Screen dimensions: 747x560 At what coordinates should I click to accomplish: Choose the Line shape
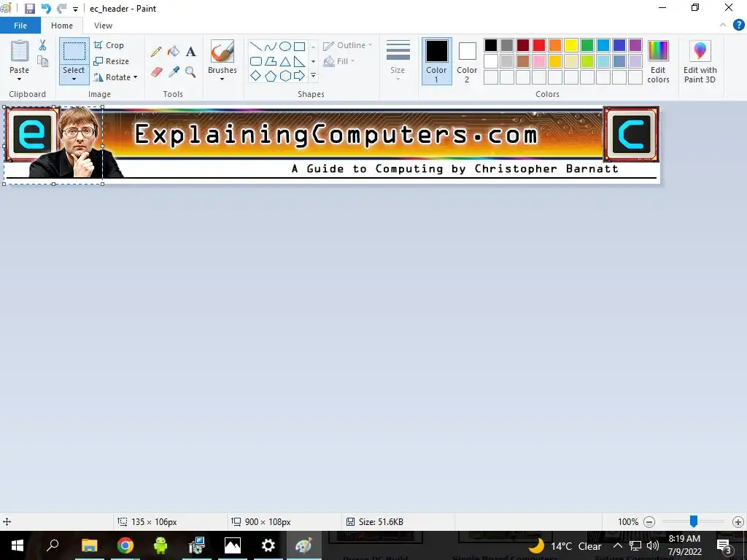click(x=256, y=46)
